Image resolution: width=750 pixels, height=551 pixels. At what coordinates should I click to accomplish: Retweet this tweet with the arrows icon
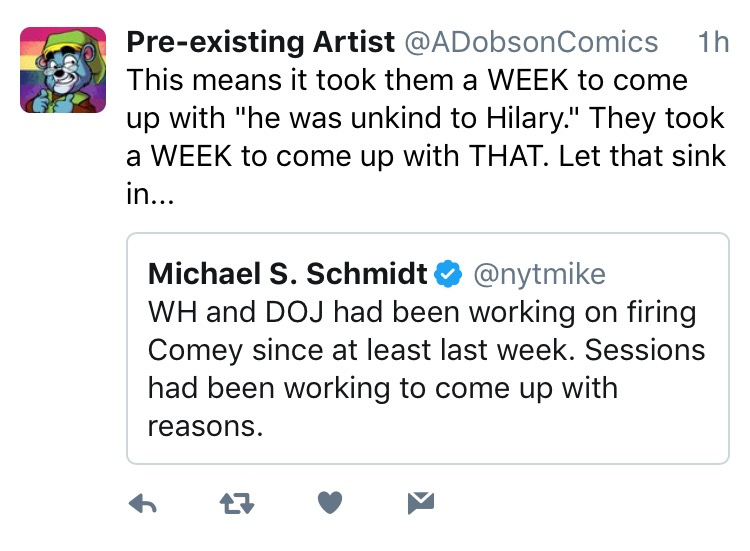coord(237,504)
